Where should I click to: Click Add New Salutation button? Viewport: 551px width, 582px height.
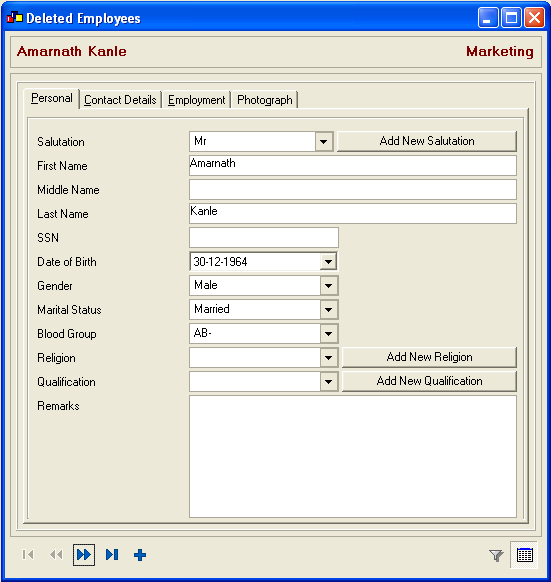click(x=427, y=141)
